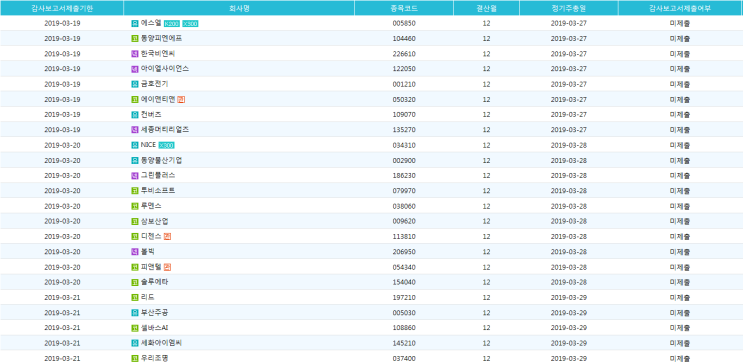743x364 pixels.
Task: Click the 회사명 column header
Action: coord(239,8)
